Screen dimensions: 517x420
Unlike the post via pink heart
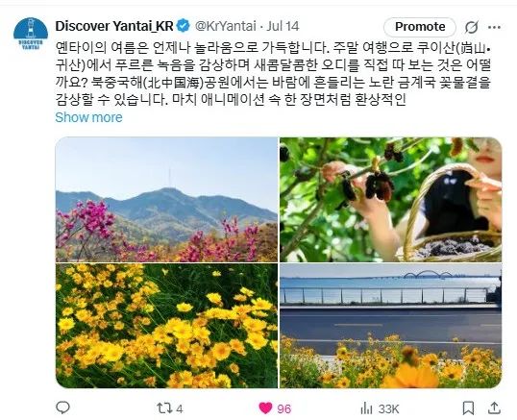[x=265, y=408]
